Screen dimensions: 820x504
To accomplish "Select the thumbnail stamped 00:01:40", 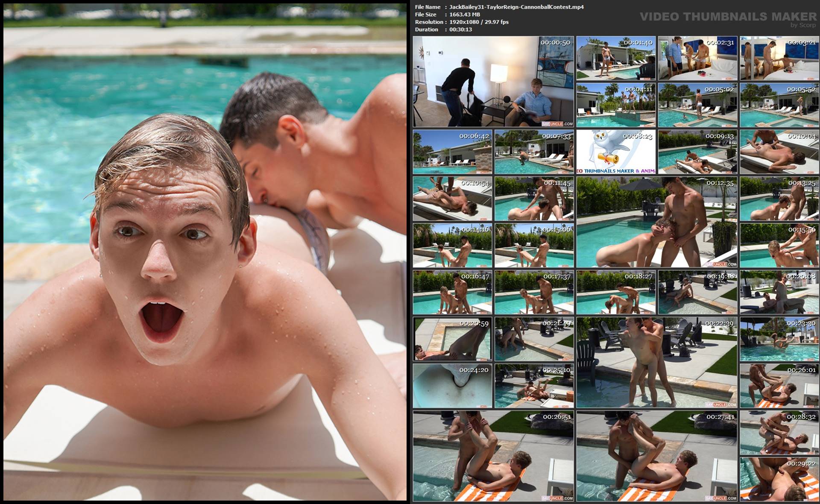I will click(616, 58).
